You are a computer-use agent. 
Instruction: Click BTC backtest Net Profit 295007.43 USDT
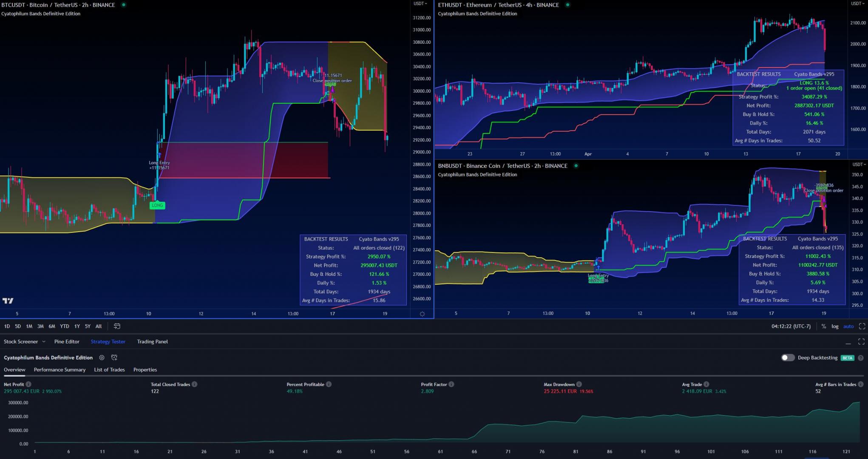(x=379, y=265)
